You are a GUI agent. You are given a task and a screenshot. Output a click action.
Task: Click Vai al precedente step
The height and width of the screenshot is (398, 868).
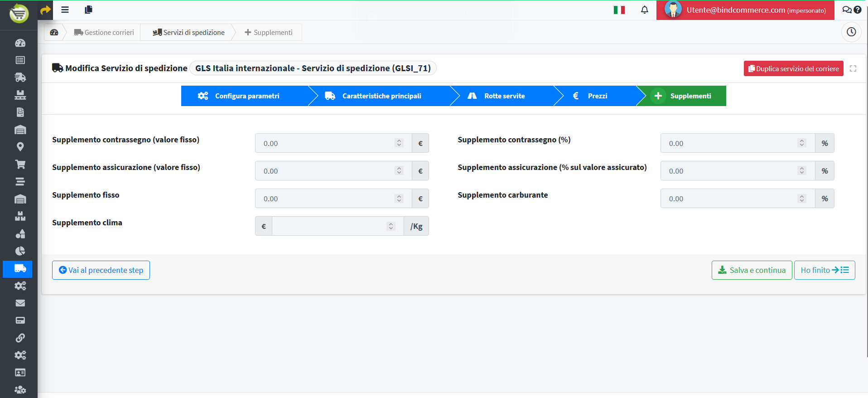[x=101, y=270]
